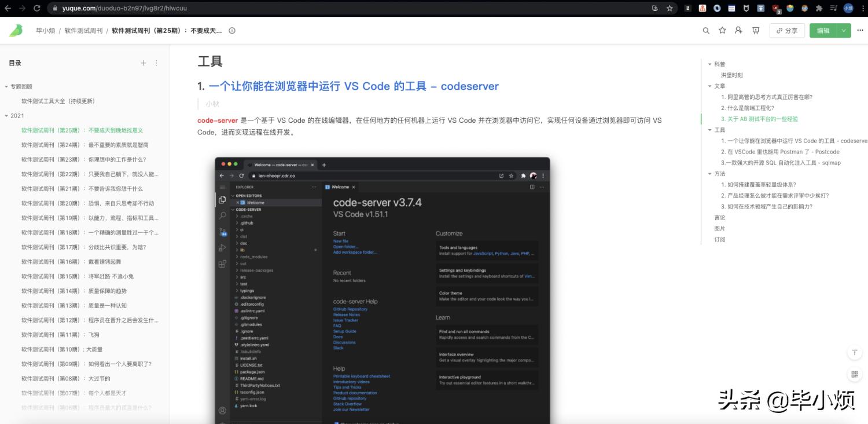Collapse the 方法 section in the outline

click(710, 174)
